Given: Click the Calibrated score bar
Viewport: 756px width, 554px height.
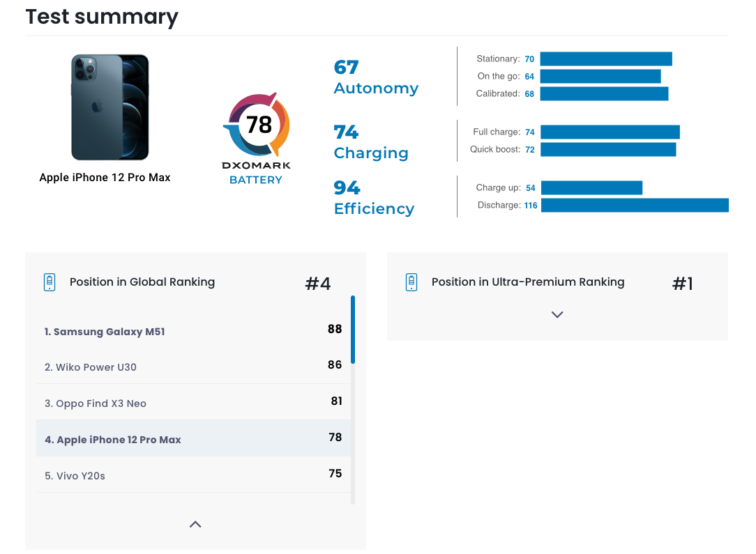Looking at the screenshot, I should (604, 93).
